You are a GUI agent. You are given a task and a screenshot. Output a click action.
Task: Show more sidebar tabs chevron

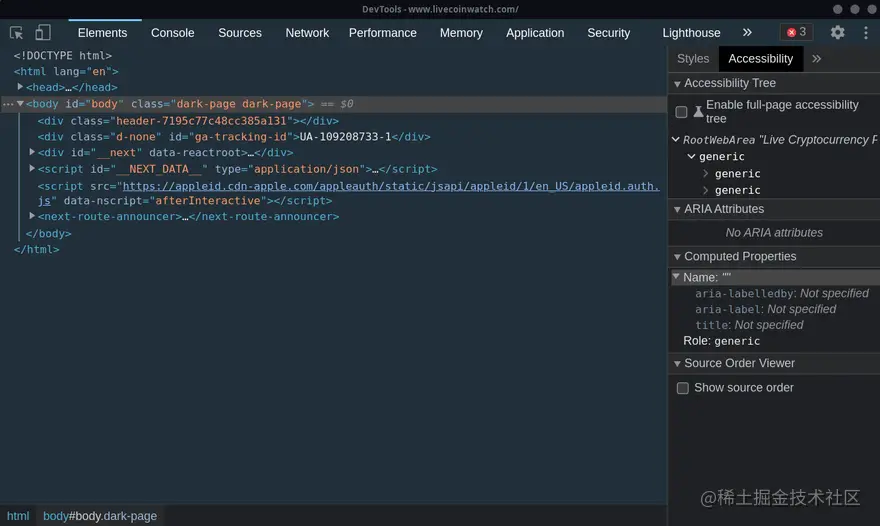pos(817,59)
